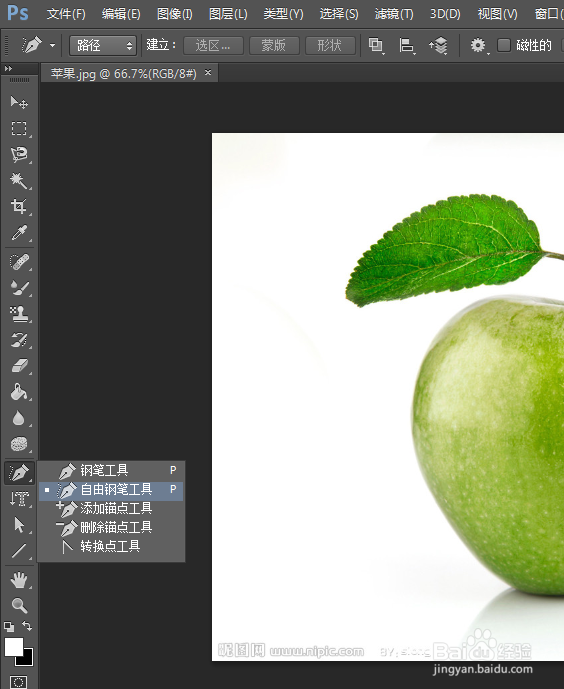Select the Blur tool
Image resolution: width=564 pixels, height=689 pixels.
(19, 418)
